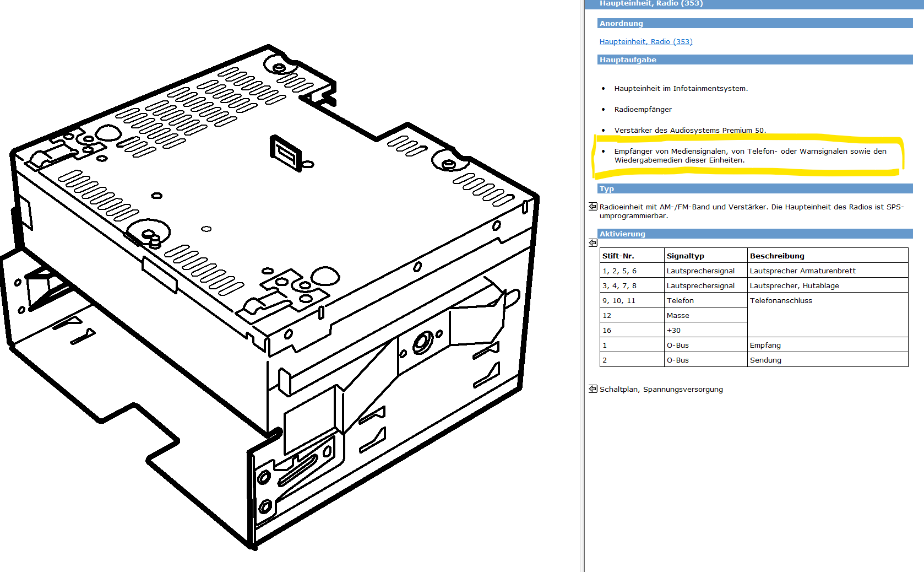Select the Anordnung section header
Image resolution: width=924 pixels, height=572 pixels.
pyautogui.click(x=755, y=23)
